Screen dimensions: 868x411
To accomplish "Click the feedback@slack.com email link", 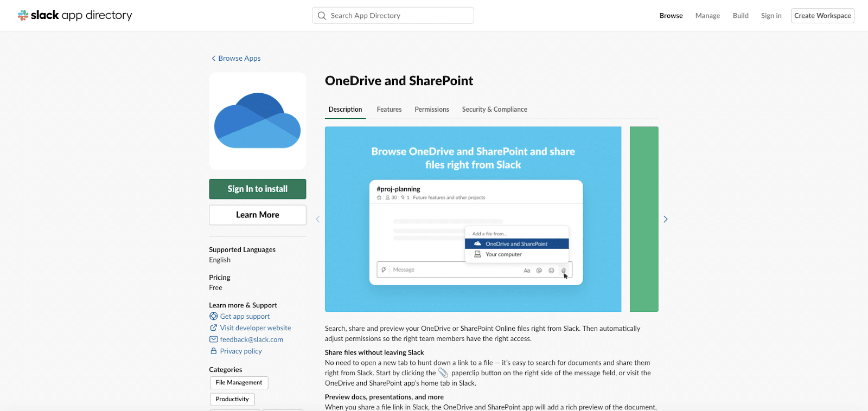I will point(252,339).
